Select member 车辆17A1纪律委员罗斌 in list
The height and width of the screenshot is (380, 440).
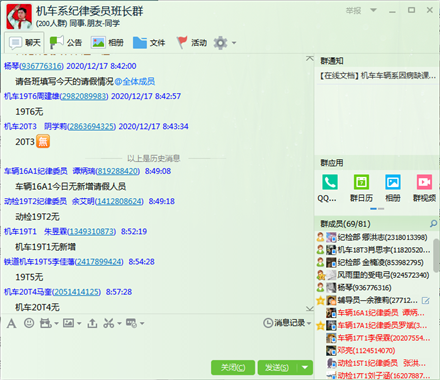tap(377, 325)
